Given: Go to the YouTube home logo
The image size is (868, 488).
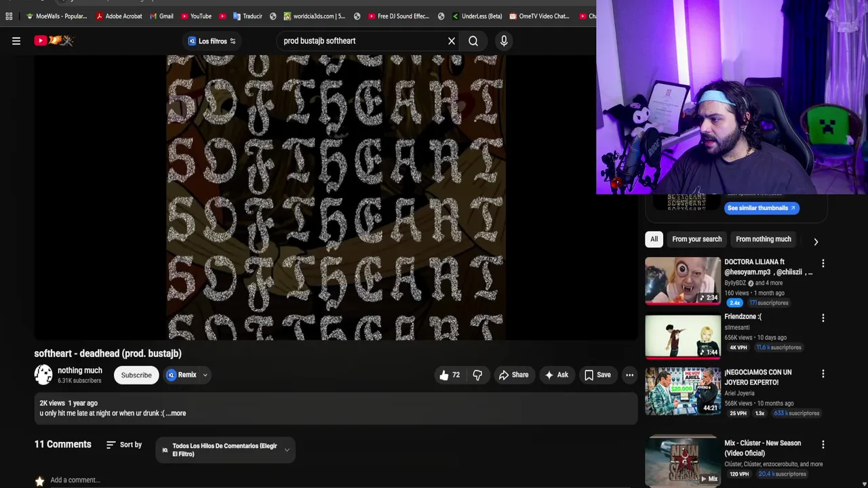Looking at the screenshot, I should point(54,41).
